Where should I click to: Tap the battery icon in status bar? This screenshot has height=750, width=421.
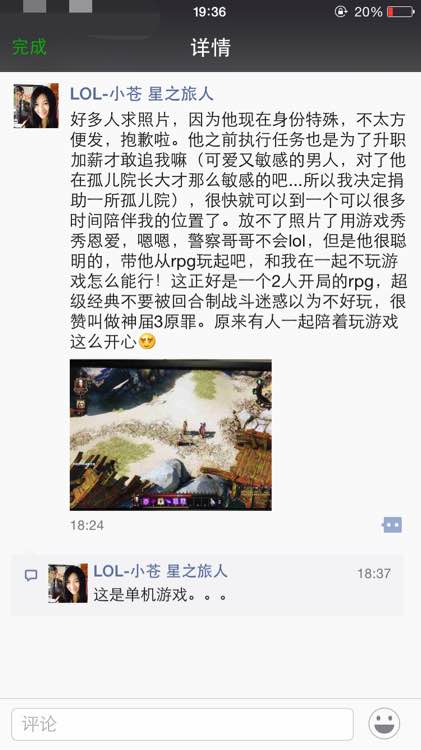coord(400,11)
